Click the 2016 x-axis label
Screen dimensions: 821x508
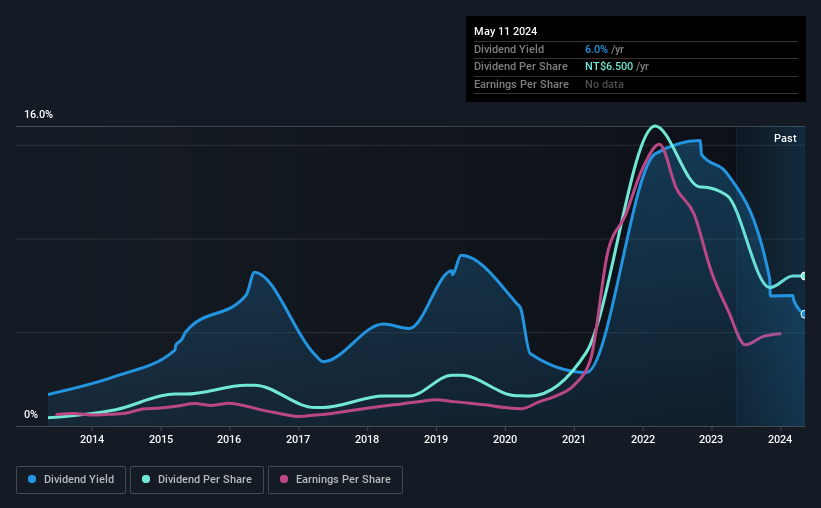click(x=229, y=439)
